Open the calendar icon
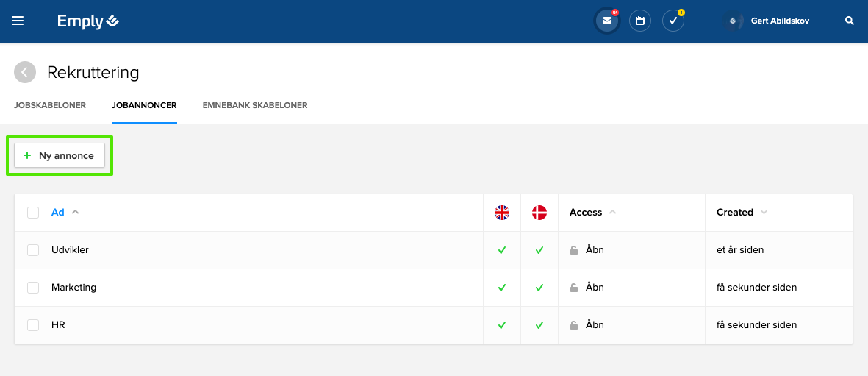The width and height of the screenshot is (868, 376). [x=640, y=21]
